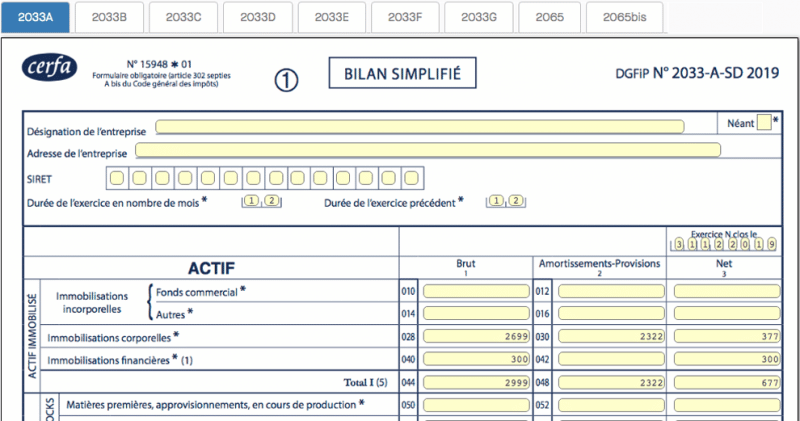
Task: Select Immobilisations financières Brut value 300
Action: (476, 359)
